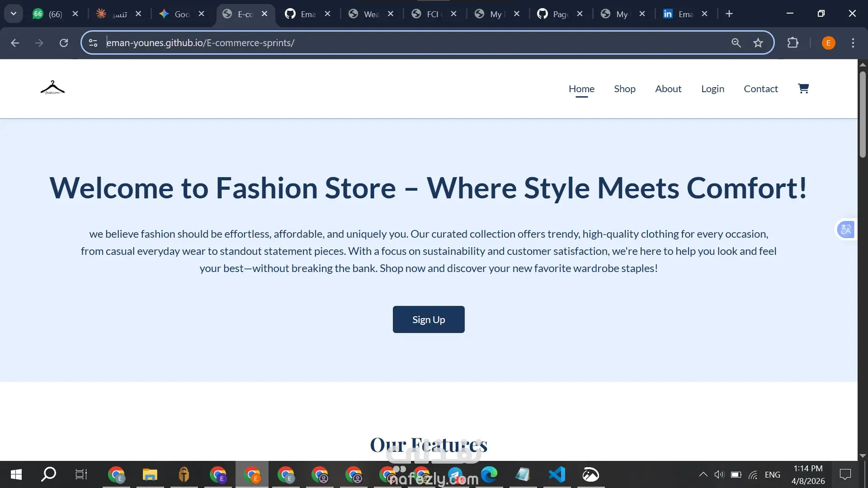Screen dimensions: 868x488
Task: Open Wi-Fi network settings in tray
Action: [x=753, y=474]
